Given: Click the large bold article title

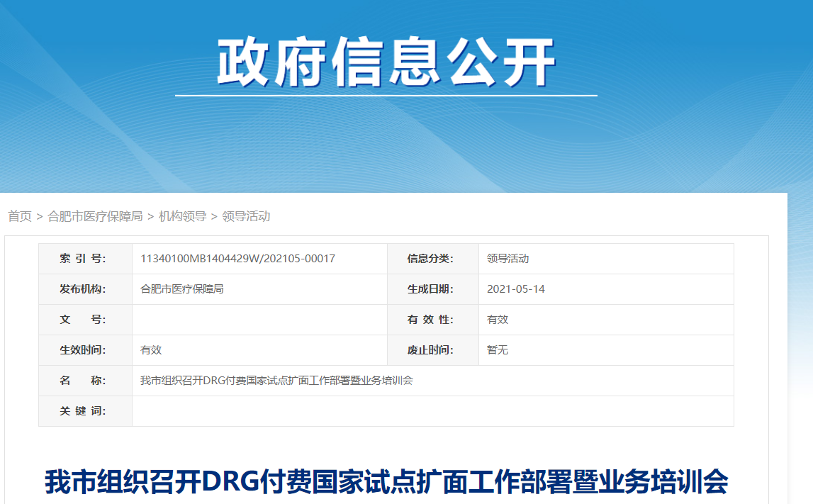Looking at the screenshot, I should coord(386,482).
